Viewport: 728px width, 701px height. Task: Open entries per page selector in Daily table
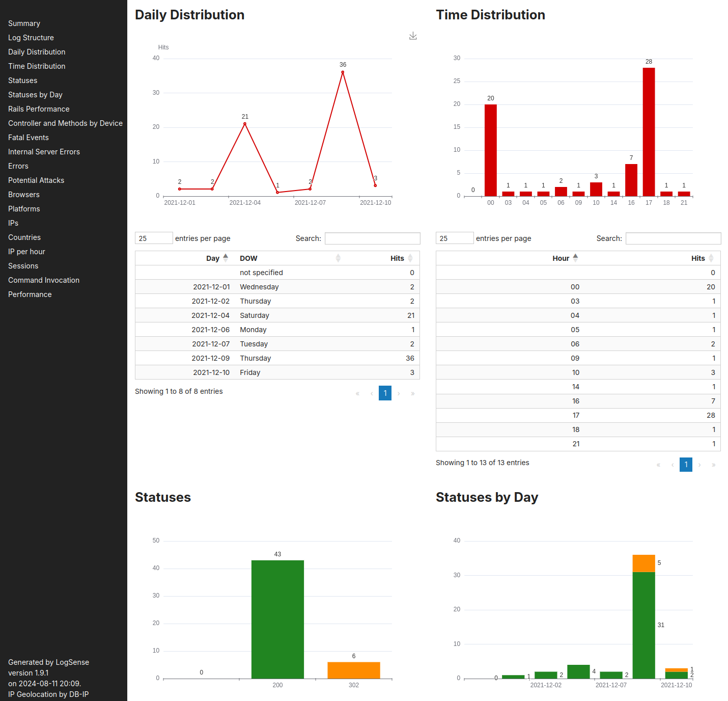point(154,238)
